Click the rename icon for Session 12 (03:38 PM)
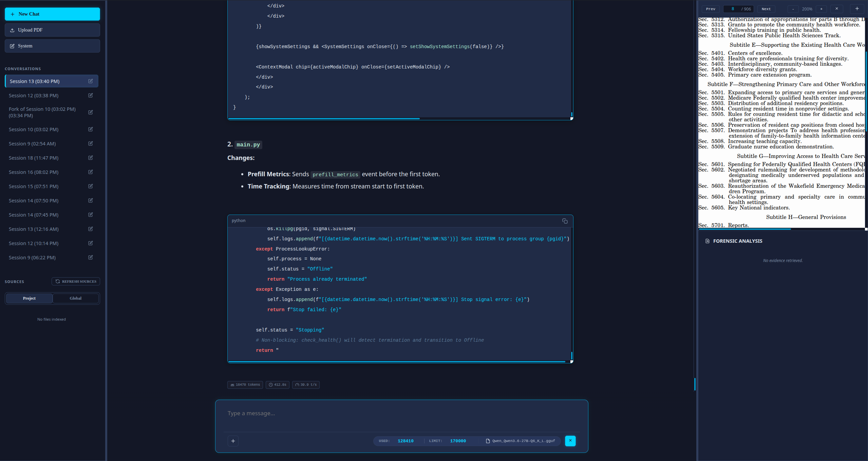The height and width of the screenshot is (461, 868). [x=91, y=96]
